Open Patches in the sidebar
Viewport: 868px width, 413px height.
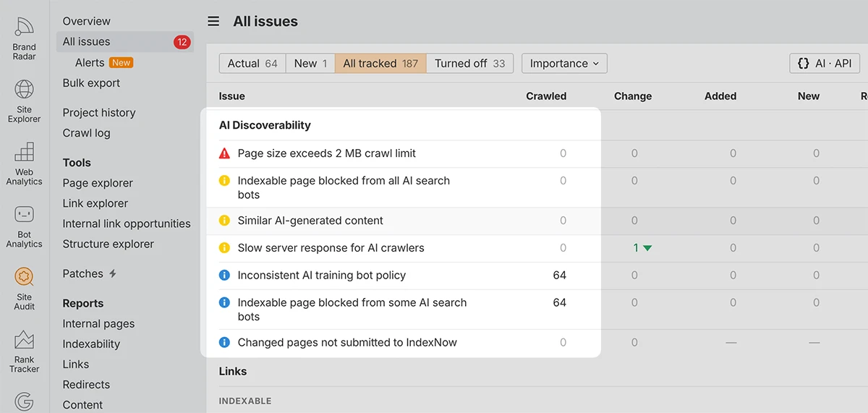(83, 274)
